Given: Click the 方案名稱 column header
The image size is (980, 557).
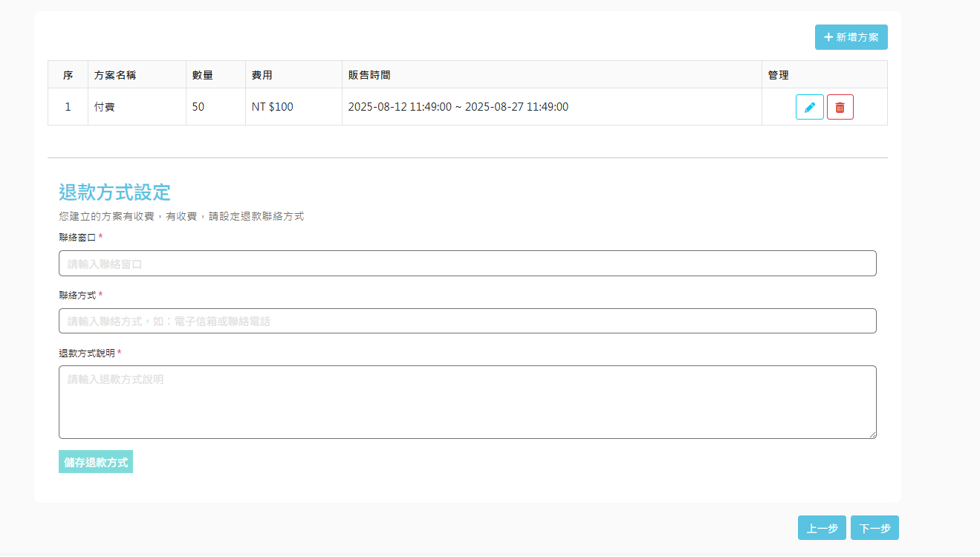Looking at the screenshot, I should pyautogui.click(x=115, y=75).
